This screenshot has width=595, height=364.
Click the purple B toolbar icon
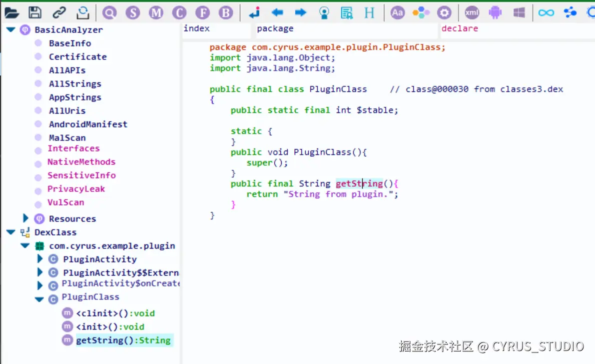click(226, 13)
